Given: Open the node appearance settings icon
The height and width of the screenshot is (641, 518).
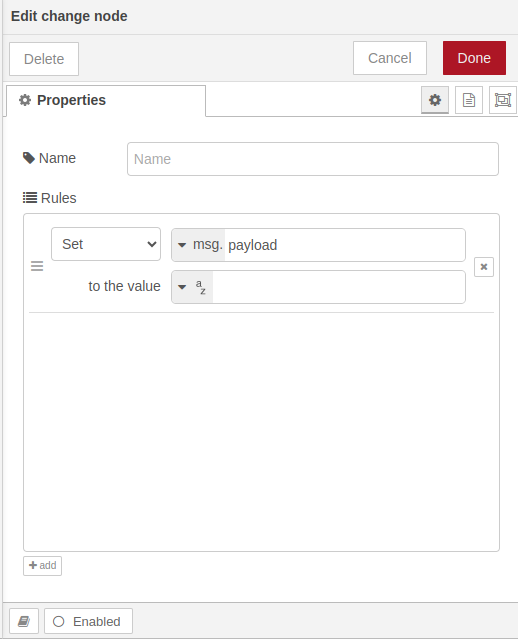Looking at the screenshot, I should pos(502,100).
